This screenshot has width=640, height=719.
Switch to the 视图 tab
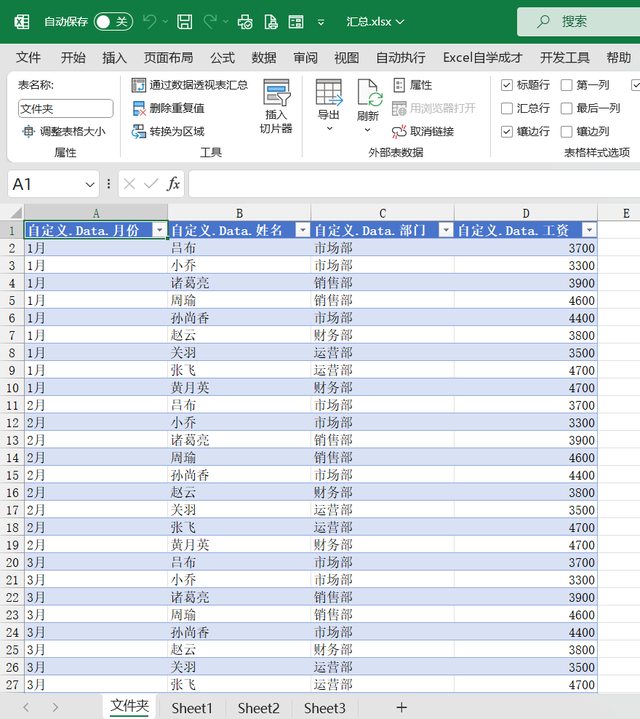[x=347, y=58]
